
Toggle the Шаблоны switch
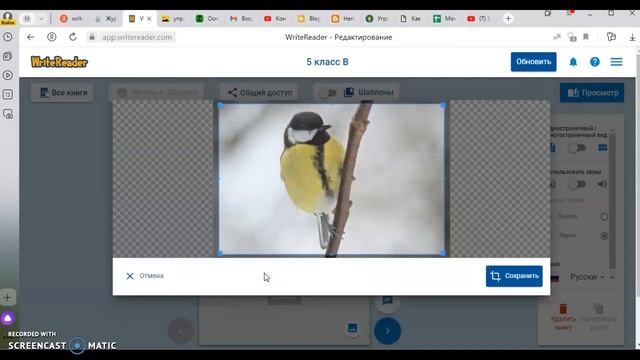(x=328, y=93)
